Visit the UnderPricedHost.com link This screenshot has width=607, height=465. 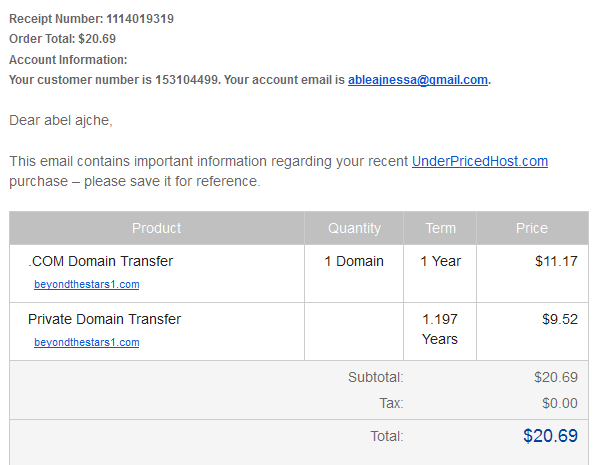480,161
